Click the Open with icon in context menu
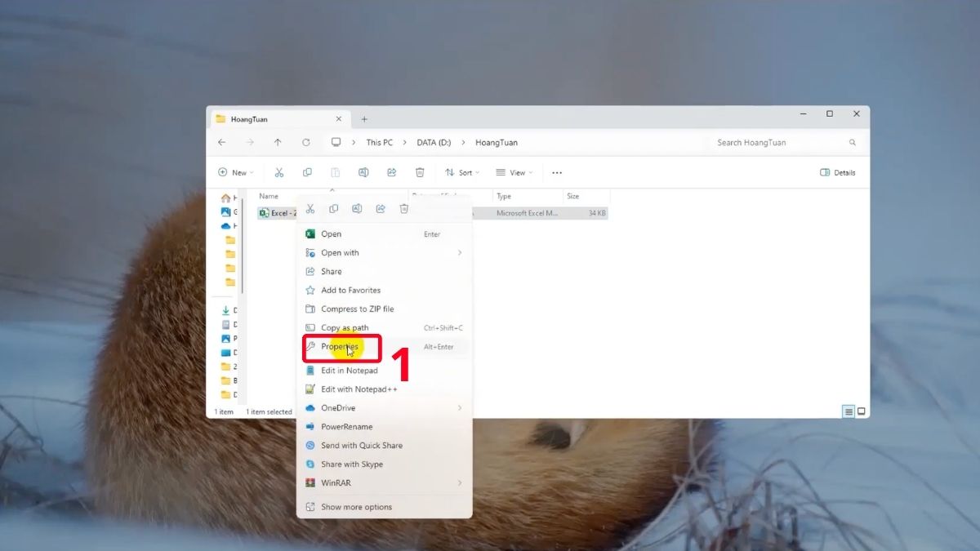 (310, 253)
